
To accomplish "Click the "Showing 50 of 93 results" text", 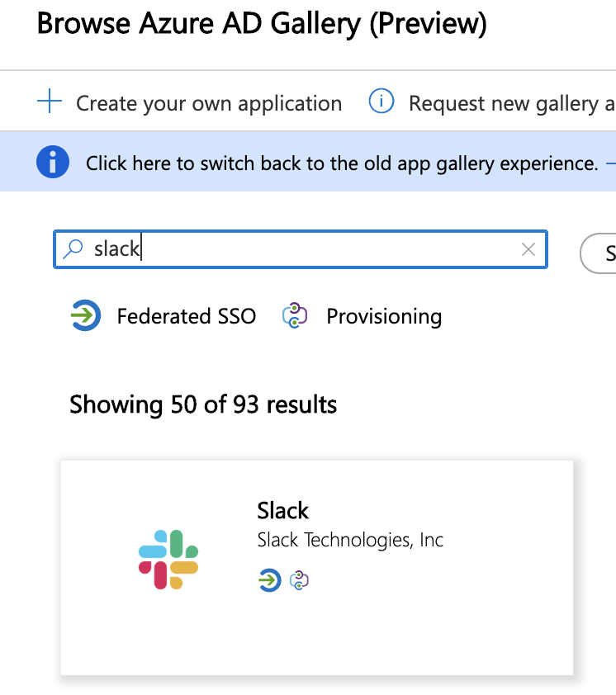I will tap(203, 404).
